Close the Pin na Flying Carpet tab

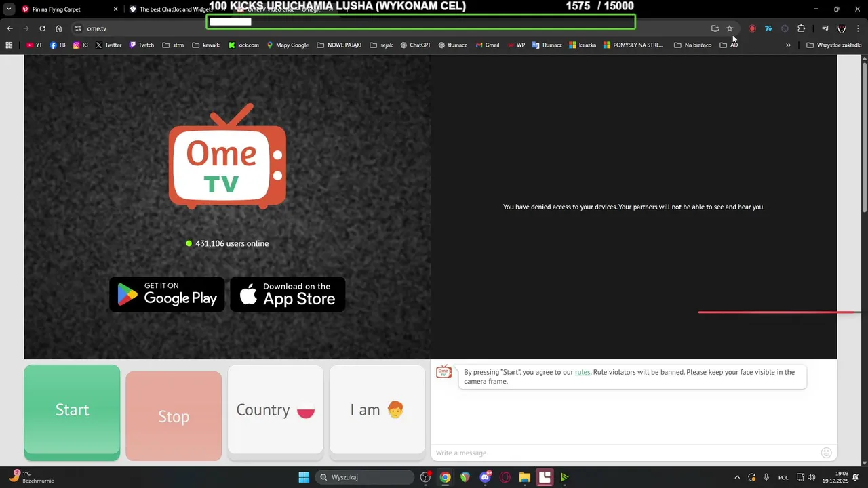(115, 9)
